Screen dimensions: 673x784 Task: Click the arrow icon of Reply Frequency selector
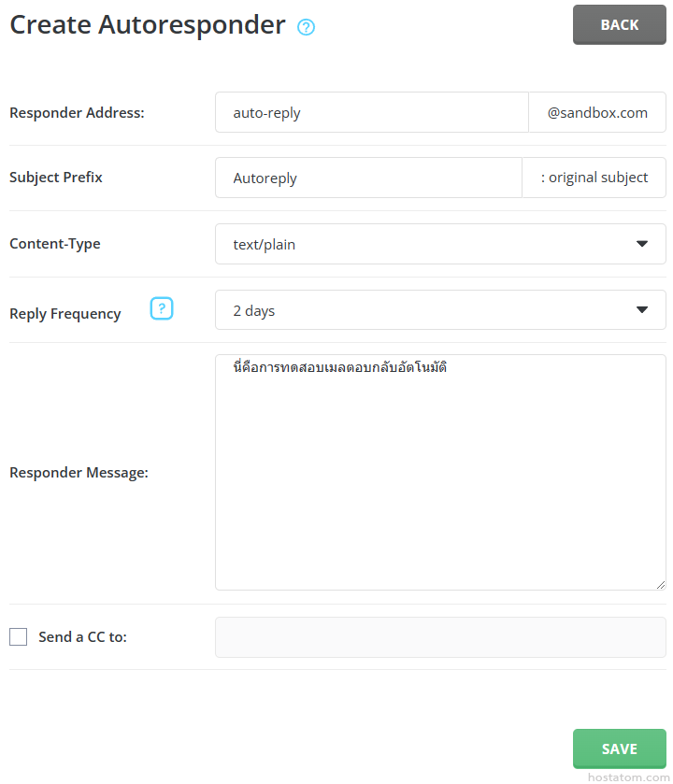[641, 310]
